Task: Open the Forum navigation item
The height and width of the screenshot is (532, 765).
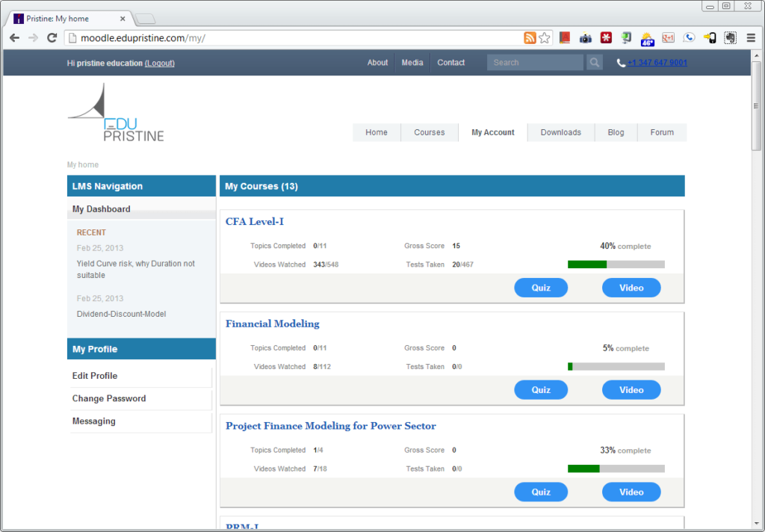Action: [x=661, y=132]
